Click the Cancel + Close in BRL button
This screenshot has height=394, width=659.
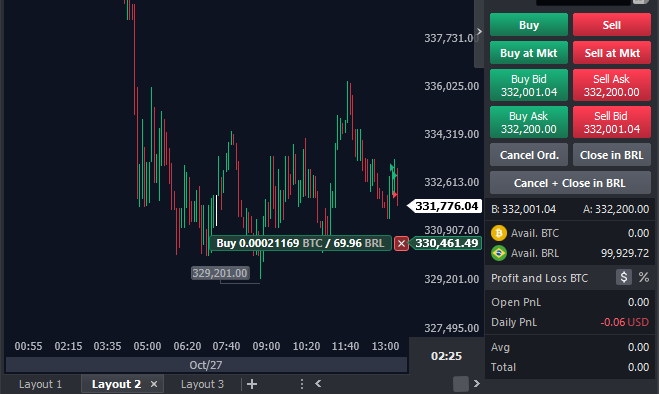(570, 183)
